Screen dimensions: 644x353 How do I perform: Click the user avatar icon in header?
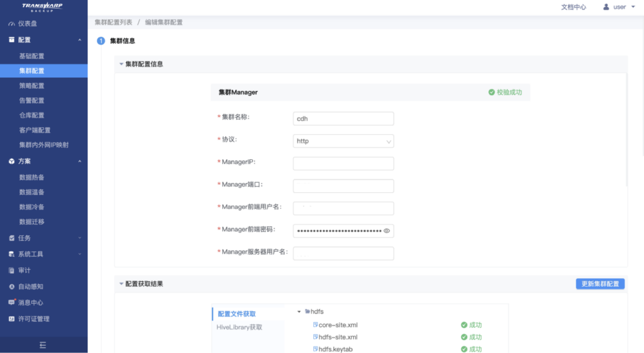pyautogui.click(x=606, y=7)
